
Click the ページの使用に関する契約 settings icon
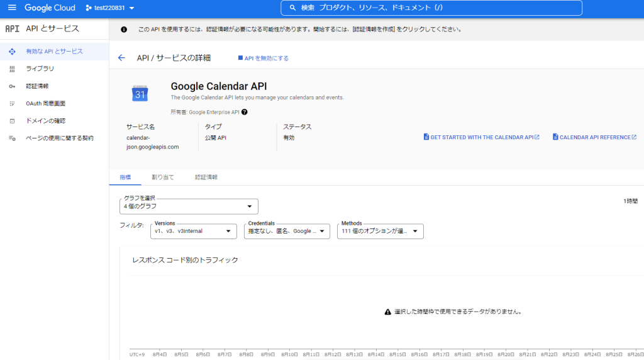coord(12,138)
